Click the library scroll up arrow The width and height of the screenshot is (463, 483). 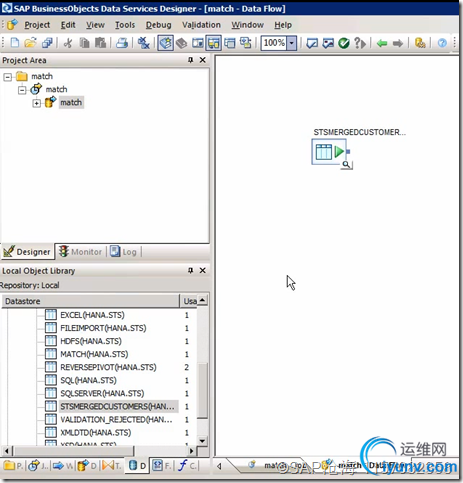pyautogui.click(x=202, y=300)
